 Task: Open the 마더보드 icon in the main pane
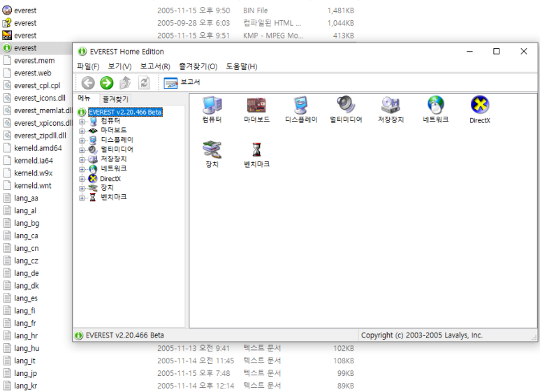[256, 105]
